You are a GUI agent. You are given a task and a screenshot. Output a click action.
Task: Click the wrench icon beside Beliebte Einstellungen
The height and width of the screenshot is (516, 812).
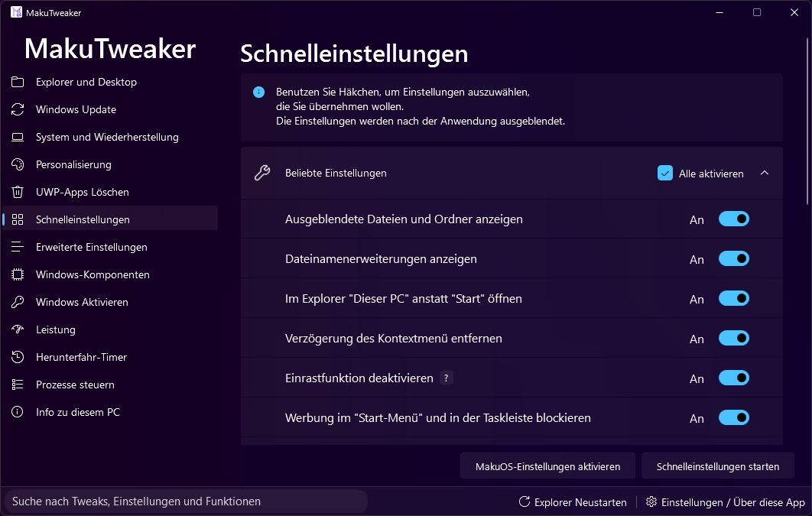[262, 173]
